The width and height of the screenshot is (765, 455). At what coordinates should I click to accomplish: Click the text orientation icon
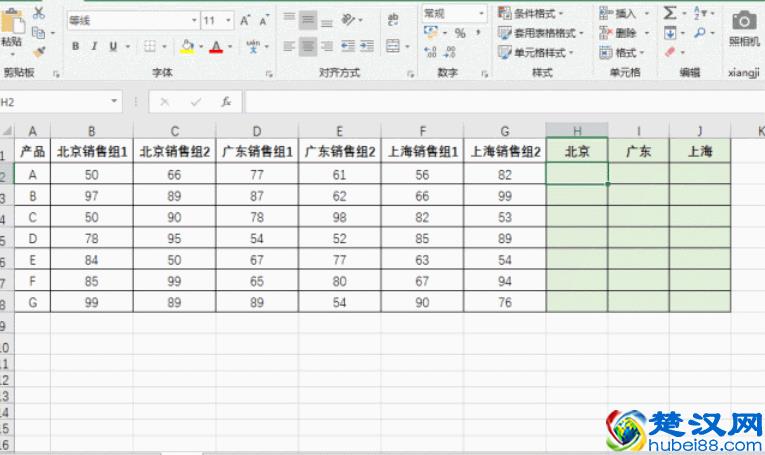(x=348, y=20)
